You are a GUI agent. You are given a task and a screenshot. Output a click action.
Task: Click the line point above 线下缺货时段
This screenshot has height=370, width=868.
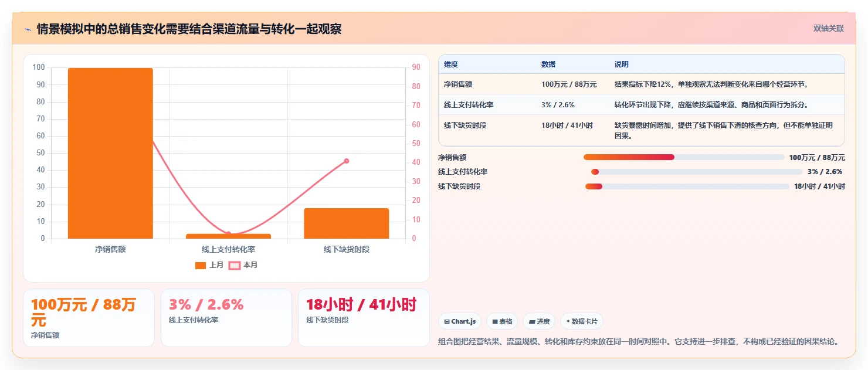[347, 161]
